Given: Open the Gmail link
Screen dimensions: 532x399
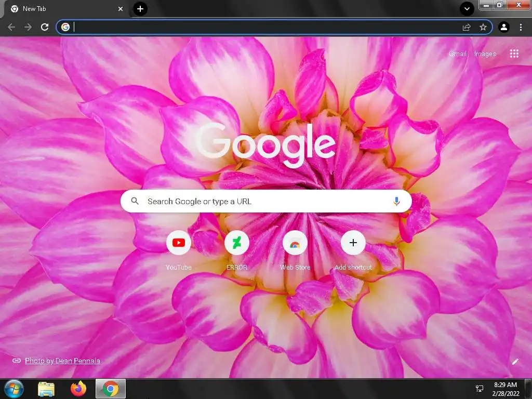Looking at the screenshot, I should pos(457,54).
